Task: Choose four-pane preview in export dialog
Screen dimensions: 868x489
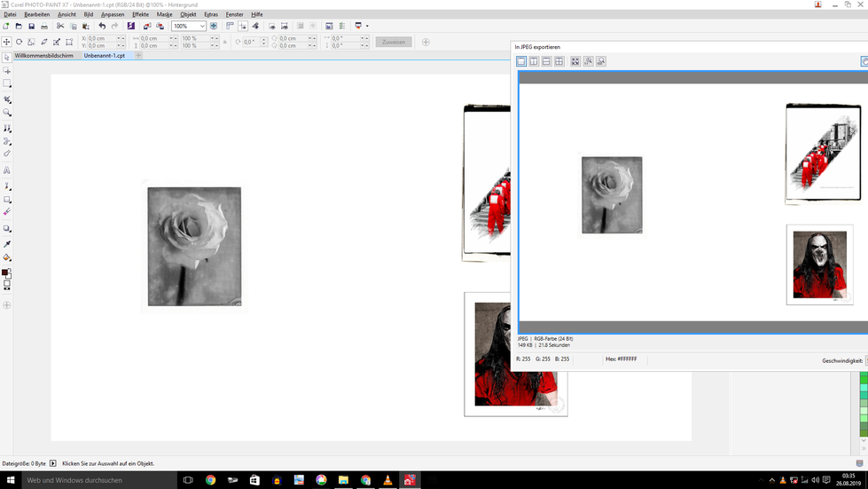Action: coord(559,61)
